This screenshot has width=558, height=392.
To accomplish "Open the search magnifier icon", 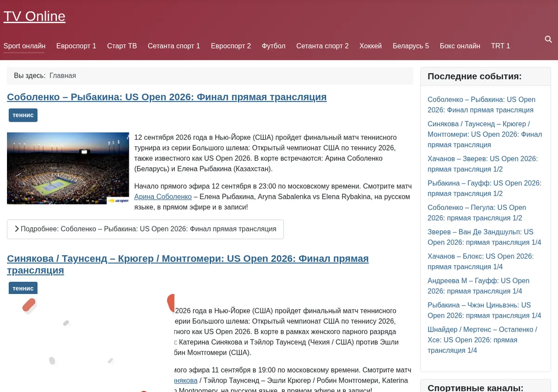I will point(548,39).
